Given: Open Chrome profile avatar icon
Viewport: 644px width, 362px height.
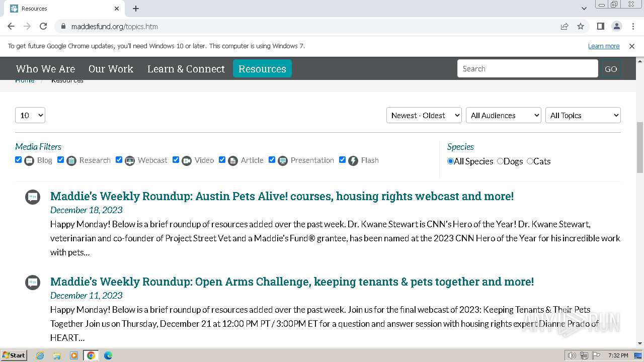Looking at the screenshot, I should (617, 26).
